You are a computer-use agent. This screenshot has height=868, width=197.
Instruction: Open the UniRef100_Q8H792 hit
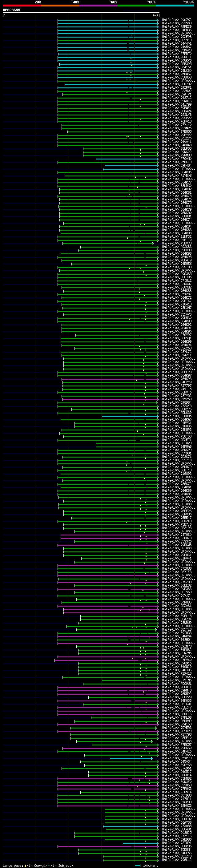pyautogui.click(x=177, y=84)
